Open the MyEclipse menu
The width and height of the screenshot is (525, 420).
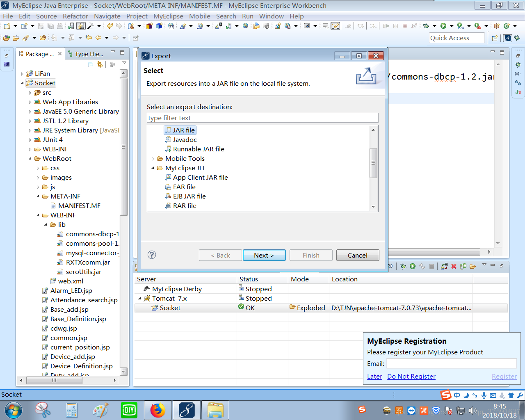click(x=168, y=16)
